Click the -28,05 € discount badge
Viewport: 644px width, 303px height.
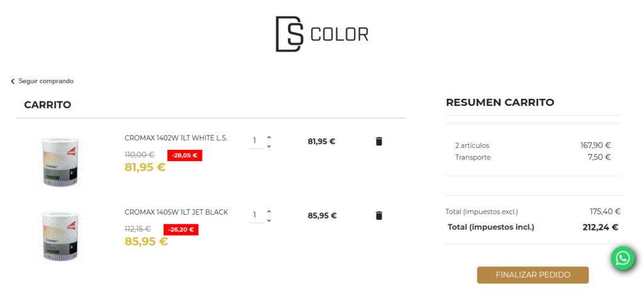point(184,155)
